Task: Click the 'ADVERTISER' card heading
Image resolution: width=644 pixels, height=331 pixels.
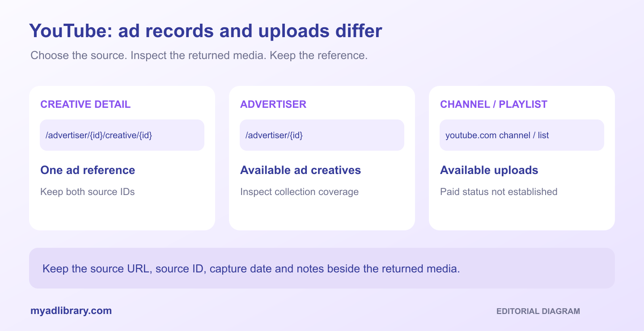Action: click(273, 104)
